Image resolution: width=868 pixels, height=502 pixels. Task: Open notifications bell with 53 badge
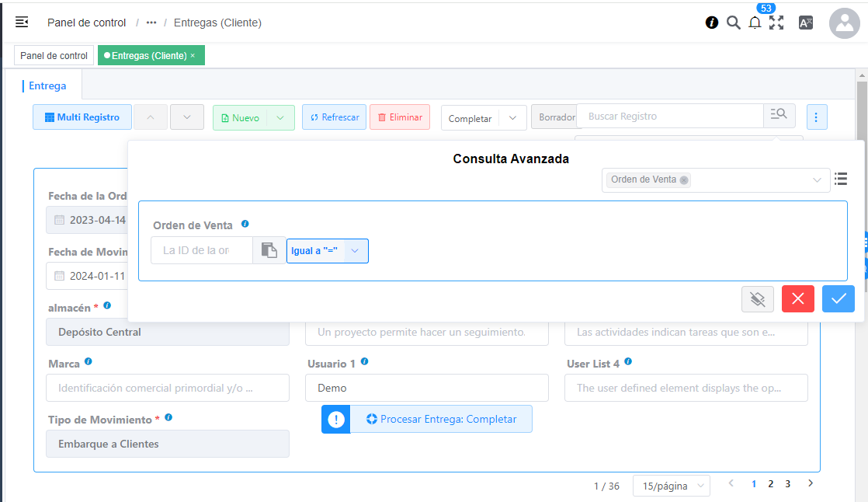coord(755,23)
